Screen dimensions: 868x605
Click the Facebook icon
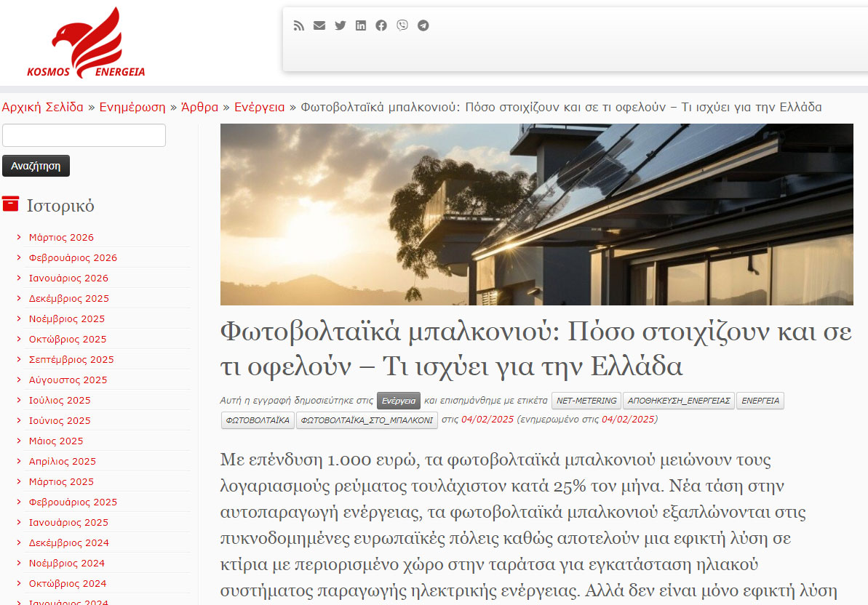click(381, 25)
